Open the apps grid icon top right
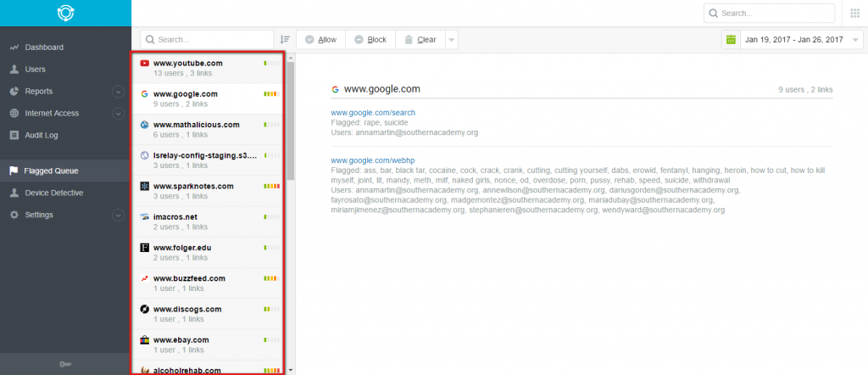 (x=854, y=14)
